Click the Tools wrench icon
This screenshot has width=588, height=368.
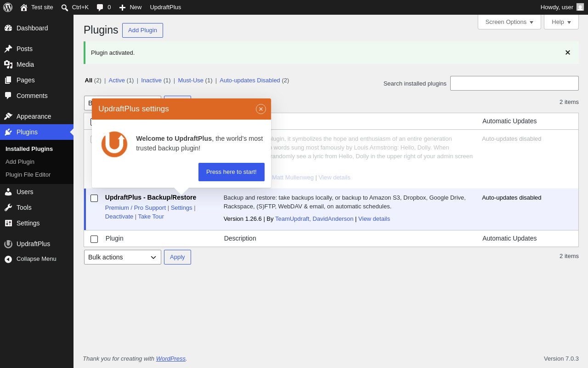8,207
